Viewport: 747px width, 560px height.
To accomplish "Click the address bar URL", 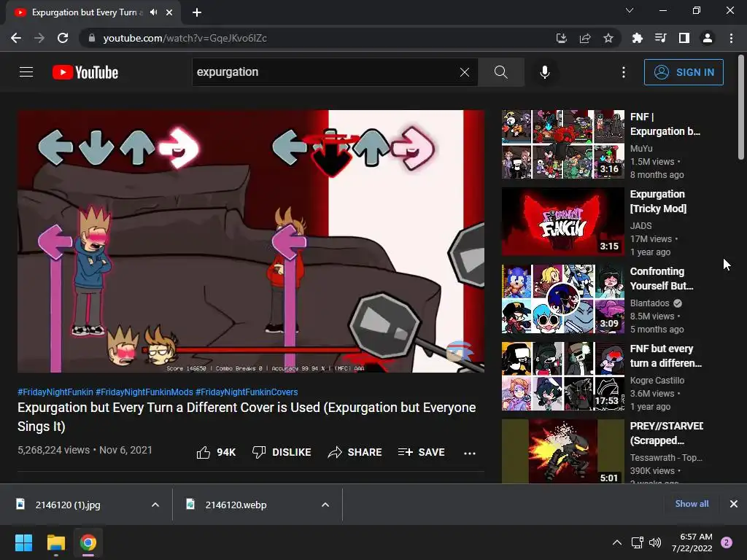I will 185,38.
